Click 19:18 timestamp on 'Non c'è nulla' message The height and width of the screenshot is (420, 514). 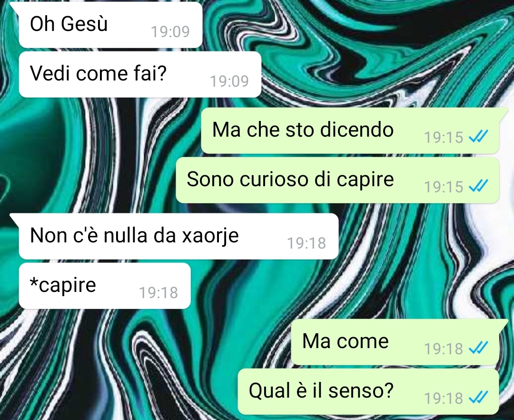[307, 243]
